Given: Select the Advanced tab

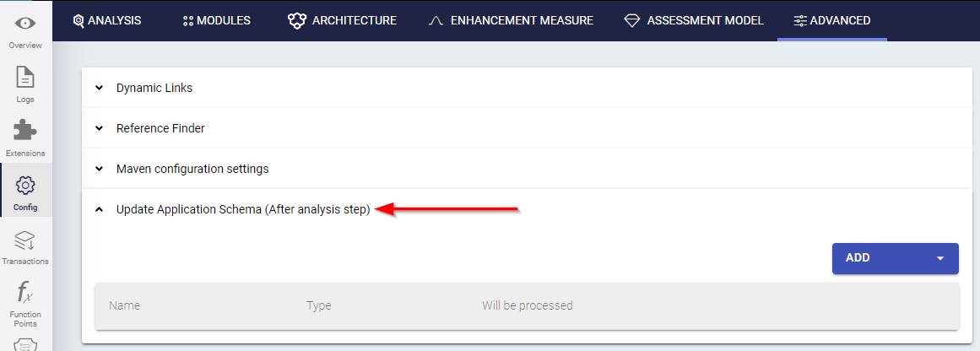Looking at the screenshot, I should coord(831,20).
